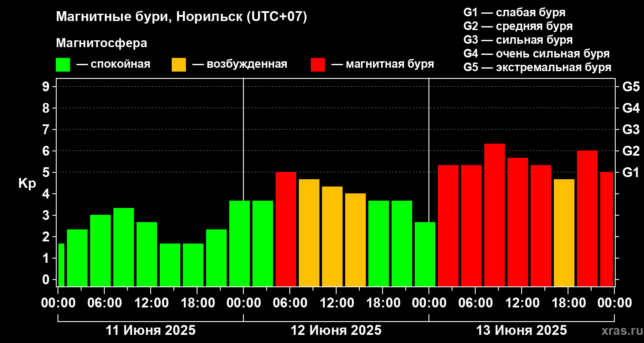644x343 pixels.
Task: Click the tallest red bar on 13 June
Action: point(495,215)
